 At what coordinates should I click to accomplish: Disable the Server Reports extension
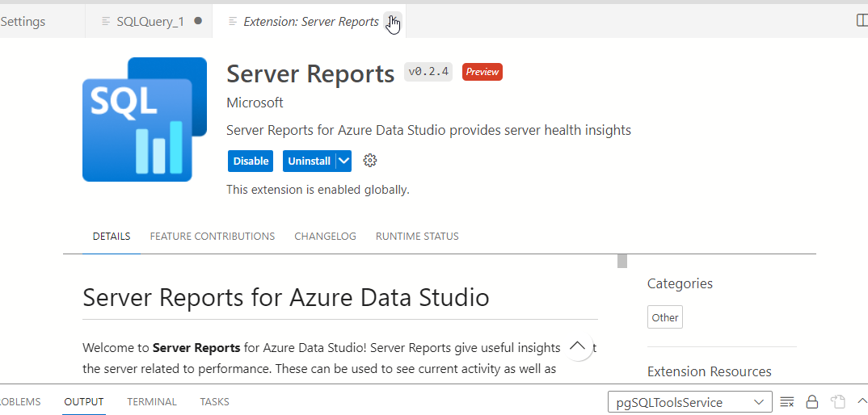(251, 161)
